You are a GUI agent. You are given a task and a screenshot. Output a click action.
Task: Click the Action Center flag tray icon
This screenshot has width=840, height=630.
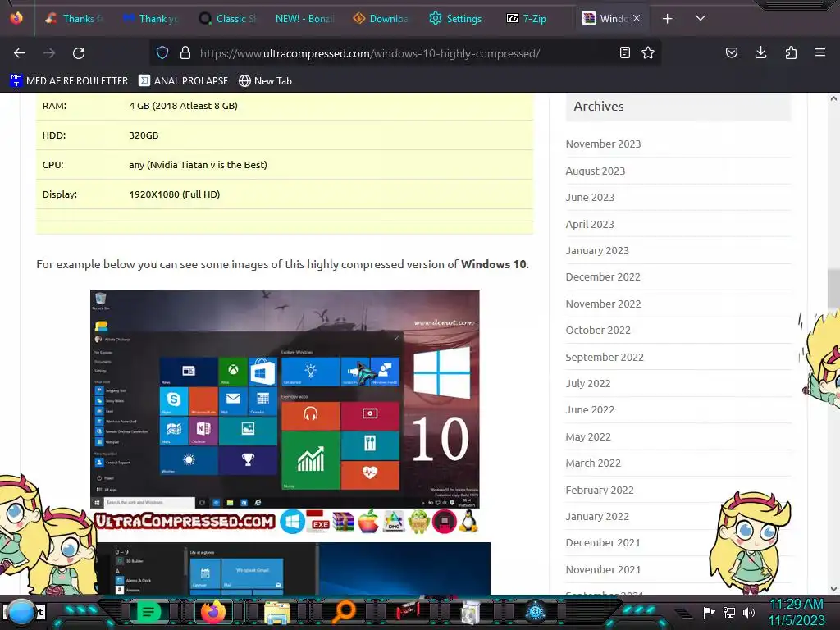pyautogui.click(x=709, y=612)
